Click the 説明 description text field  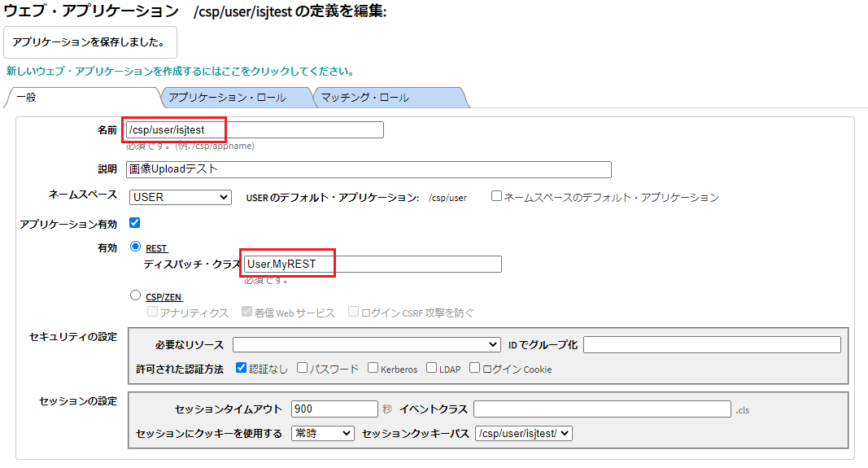[x=369, y=169]
